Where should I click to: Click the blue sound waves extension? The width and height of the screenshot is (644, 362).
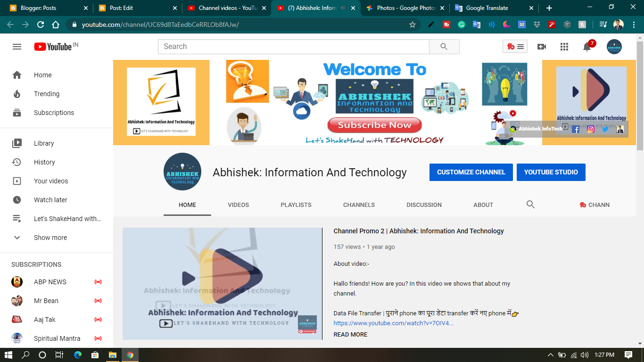click(x=492, y=25)
